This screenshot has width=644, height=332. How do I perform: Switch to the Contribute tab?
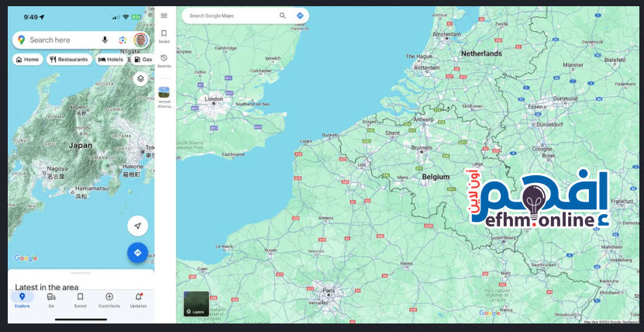(109, 300)
